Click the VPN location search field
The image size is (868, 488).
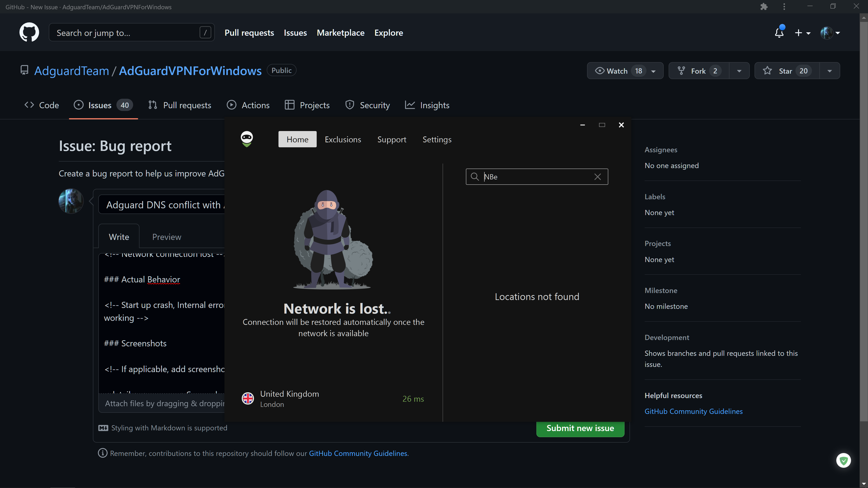[537, 177]
